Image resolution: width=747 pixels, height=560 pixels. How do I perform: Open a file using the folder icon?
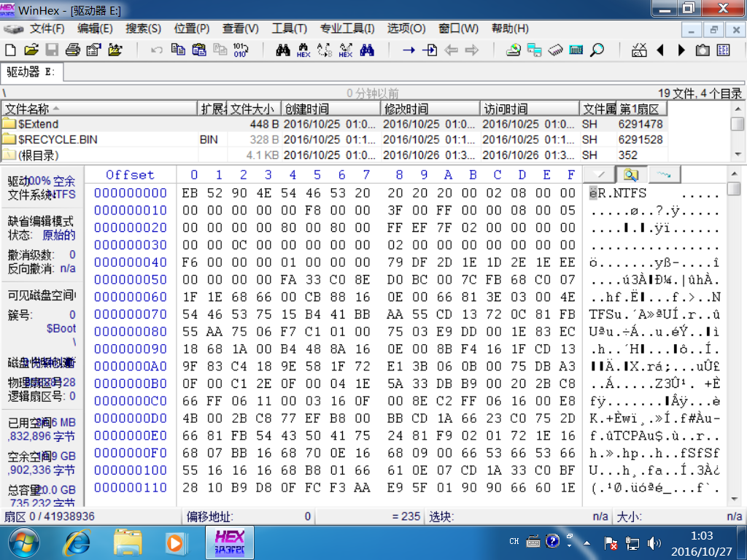(31, 50)
